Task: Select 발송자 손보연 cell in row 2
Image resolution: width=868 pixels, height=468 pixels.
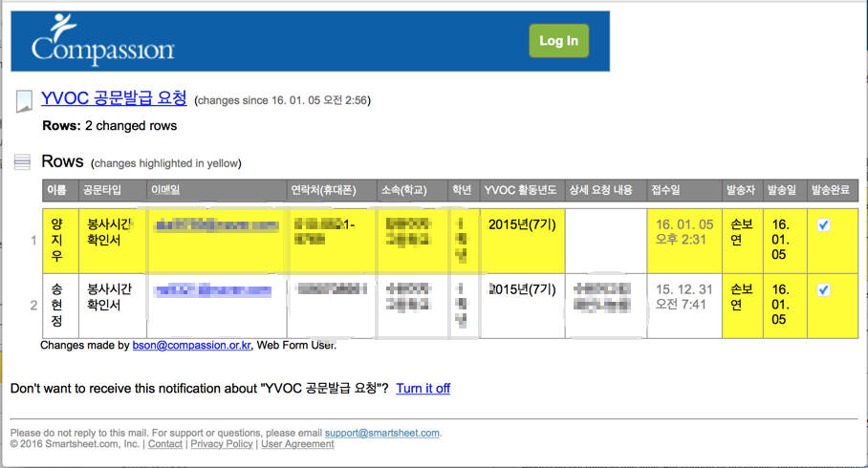Action: coord(743,306)
